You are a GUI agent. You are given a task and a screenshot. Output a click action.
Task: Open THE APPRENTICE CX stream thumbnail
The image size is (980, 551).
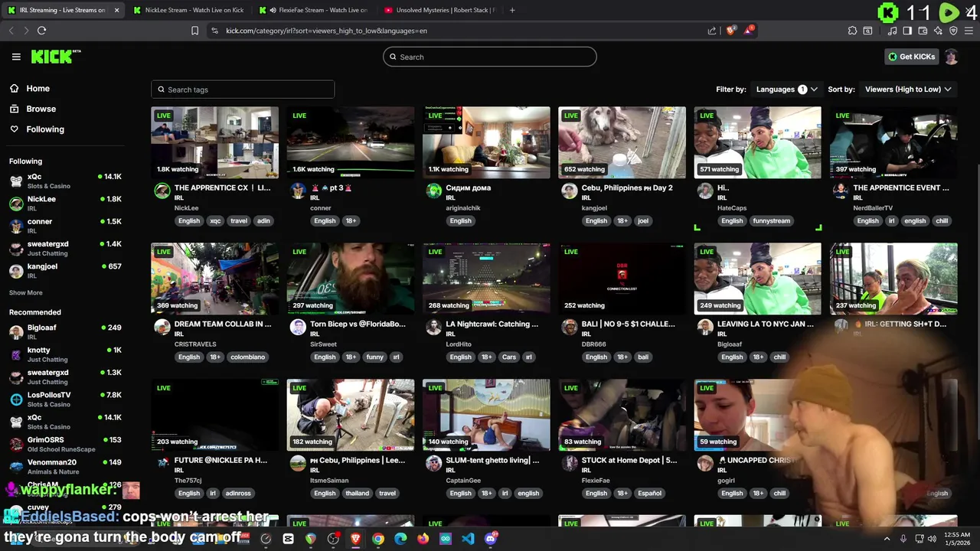click(x=215, y=142)
